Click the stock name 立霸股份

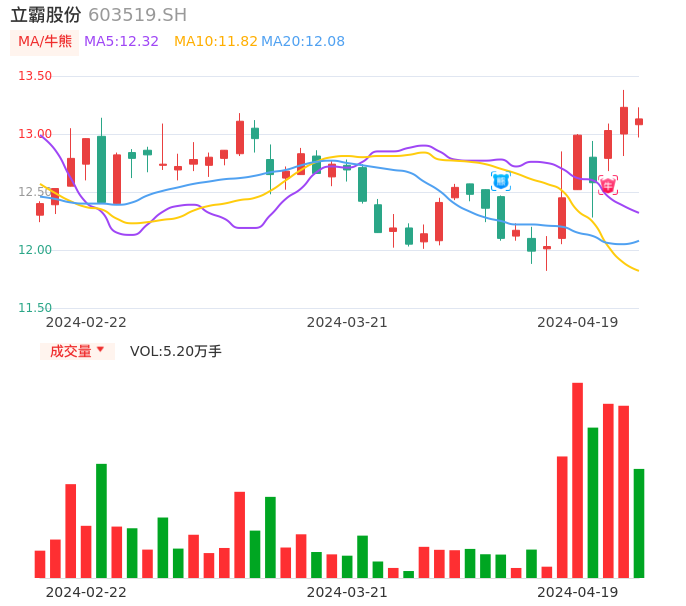46,15
